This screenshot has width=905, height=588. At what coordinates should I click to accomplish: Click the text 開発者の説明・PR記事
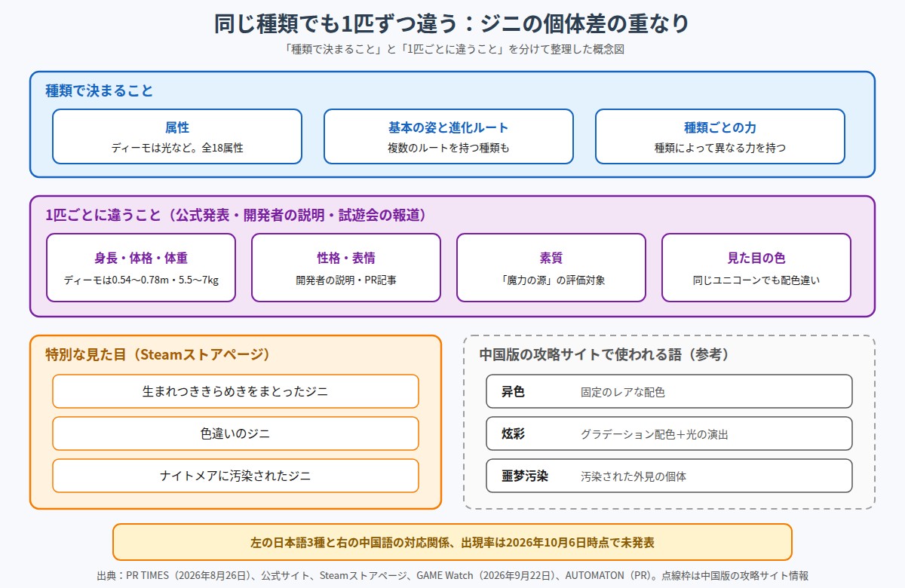[346, 280]
